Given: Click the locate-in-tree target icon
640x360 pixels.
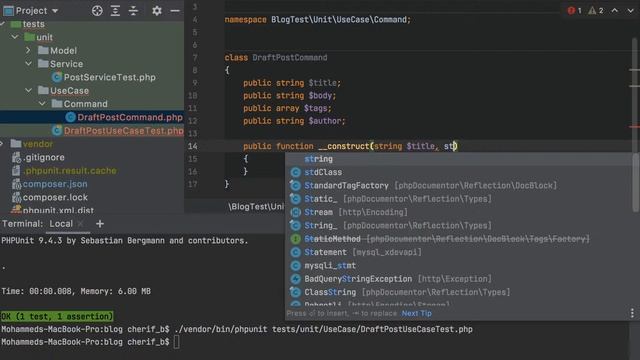Looking at the screenshot, I should tap(97, 11).
